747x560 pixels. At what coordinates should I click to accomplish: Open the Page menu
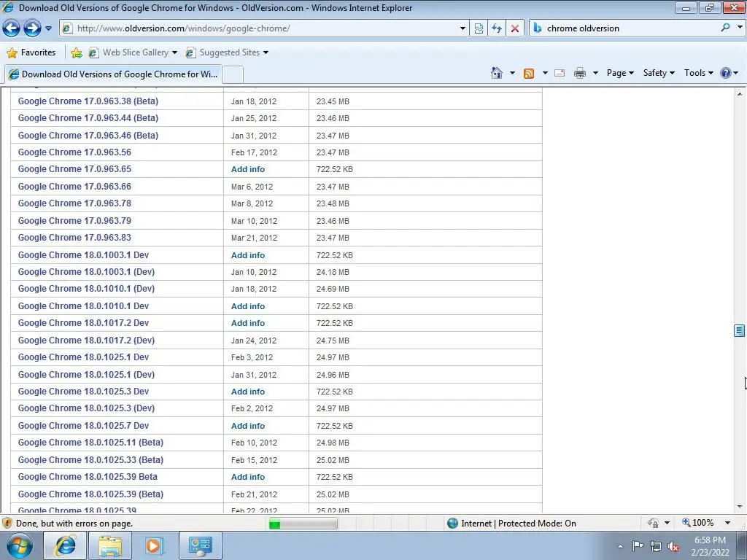pos(620,73)
